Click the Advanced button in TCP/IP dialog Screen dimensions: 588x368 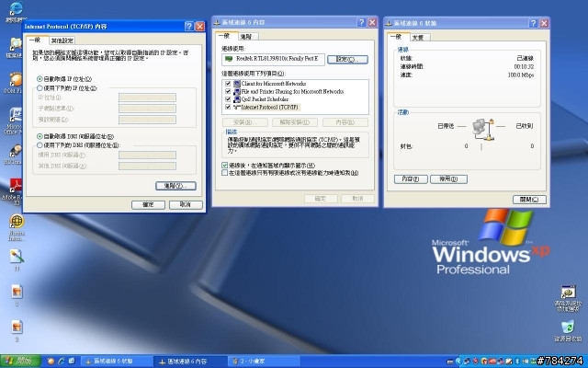point(175,186)
